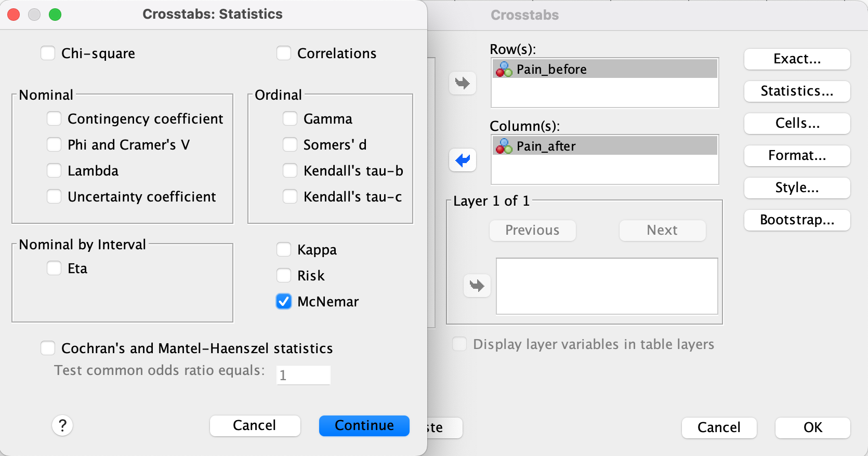Tick the Kappa checkbox
This screenshot has width=868, height=456.
[284, 249]
